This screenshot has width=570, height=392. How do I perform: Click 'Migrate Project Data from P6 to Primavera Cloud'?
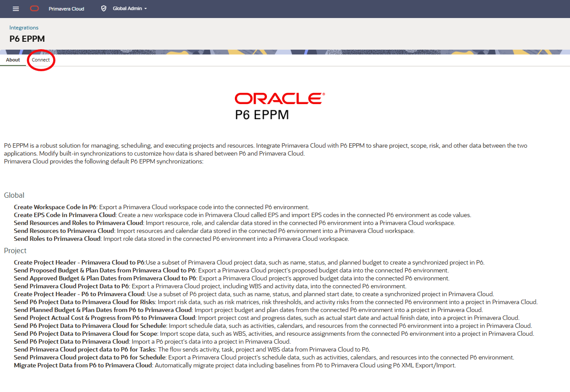[x=83, y=365]
